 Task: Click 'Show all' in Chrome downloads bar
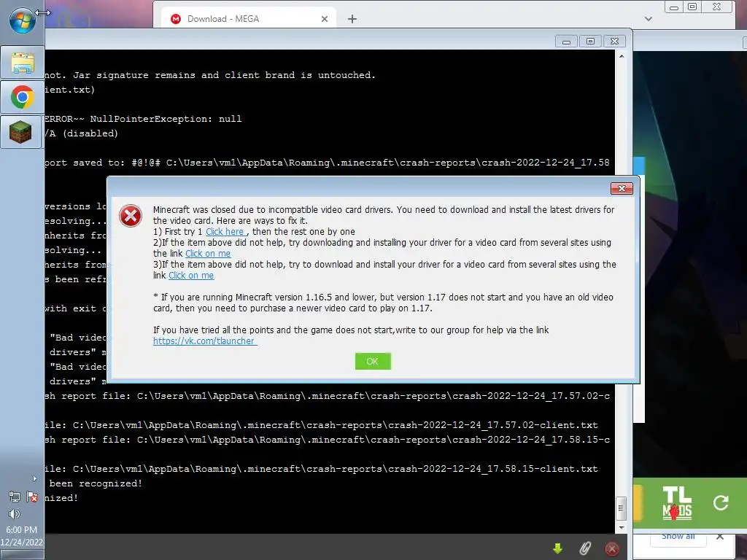point(678,536)
